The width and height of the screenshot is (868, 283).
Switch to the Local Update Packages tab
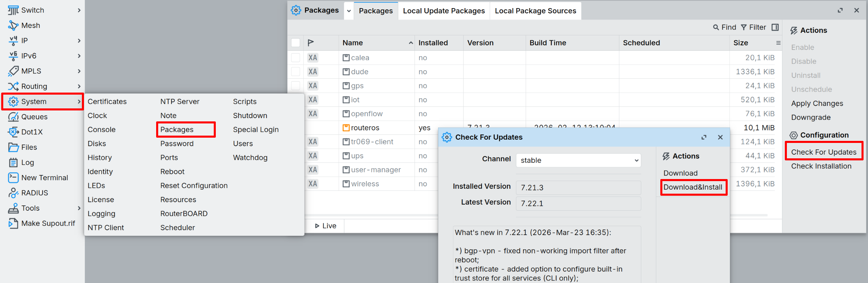point(444,11)
